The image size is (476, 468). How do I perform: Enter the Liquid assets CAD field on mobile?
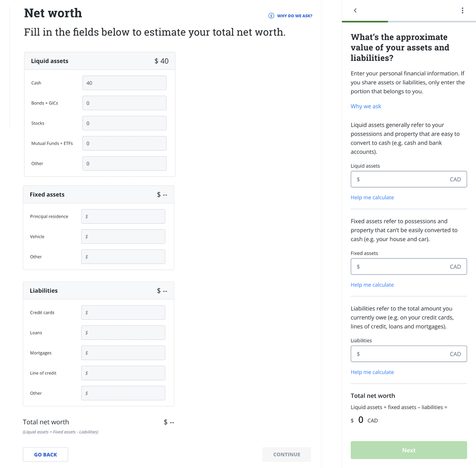click(x=408, y=179)
